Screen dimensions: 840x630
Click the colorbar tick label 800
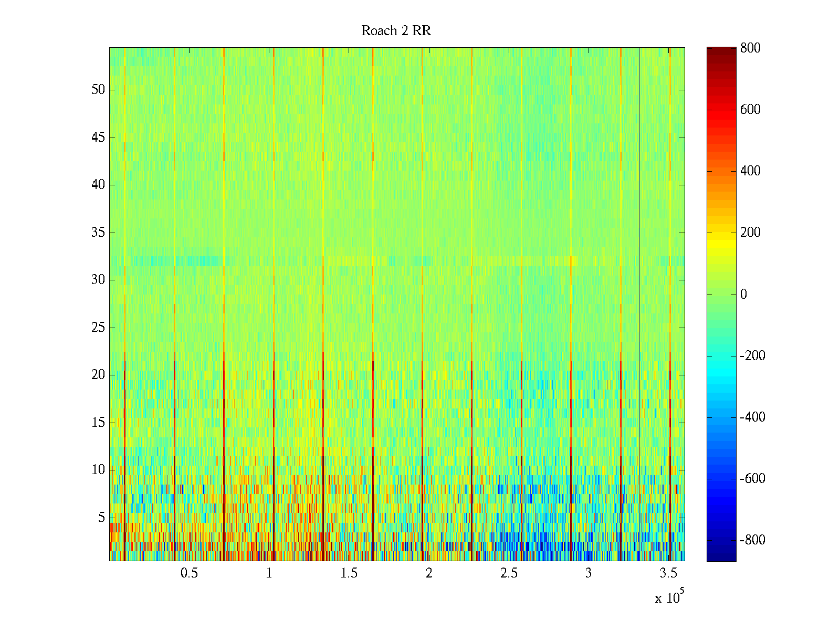point(750,48)
